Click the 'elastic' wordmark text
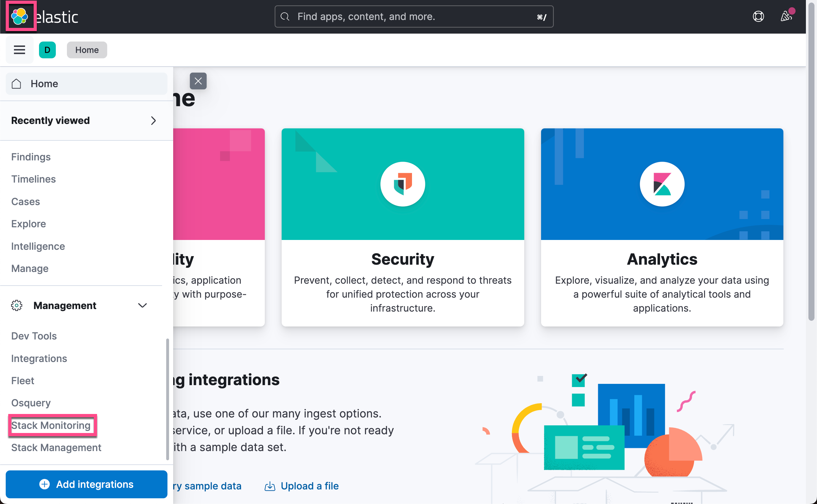Viewport: 817px width, 504px height. 57,17
